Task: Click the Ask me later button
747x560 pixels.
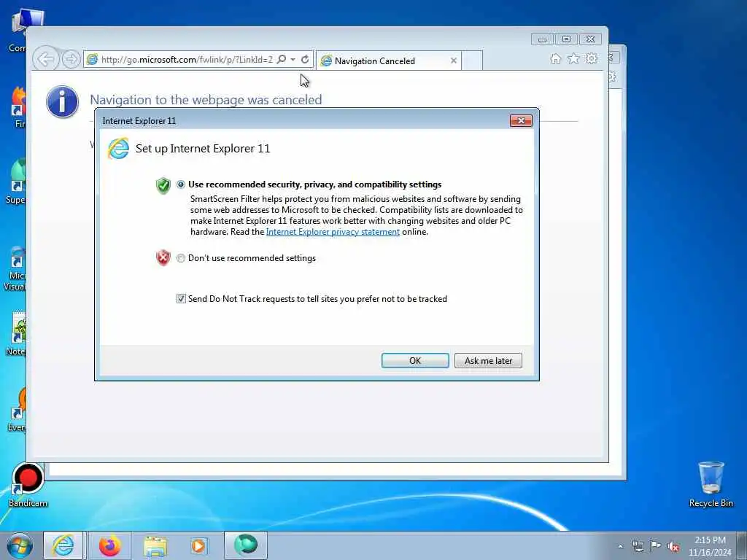Action: (x=488, y=360)
